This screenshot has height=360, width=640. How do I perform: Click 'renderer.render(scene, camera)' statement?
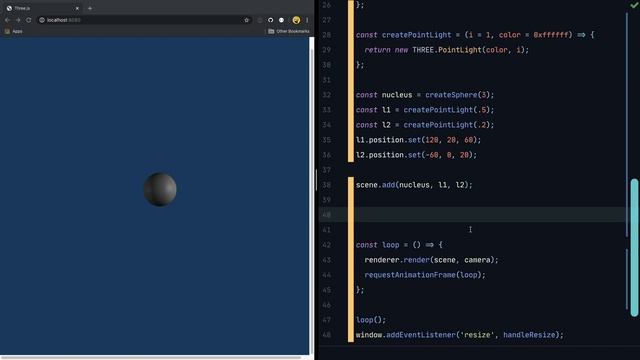pos(431,260)
